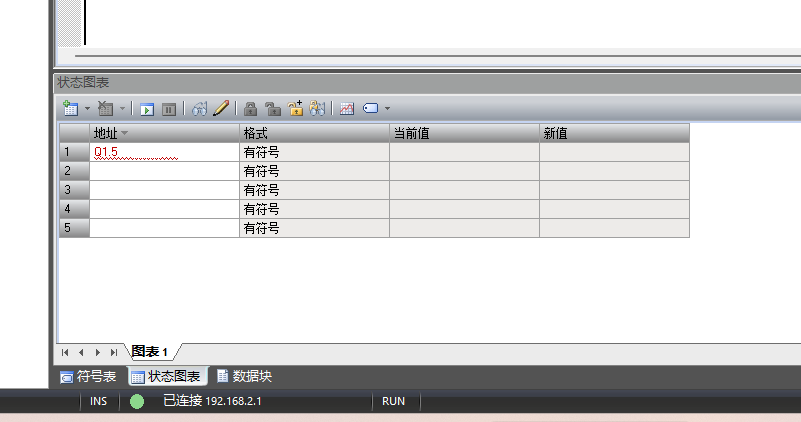The image size is (801, 422).
Task: Open the 地址 column header dropdown arrow
Action: [125, 133]
